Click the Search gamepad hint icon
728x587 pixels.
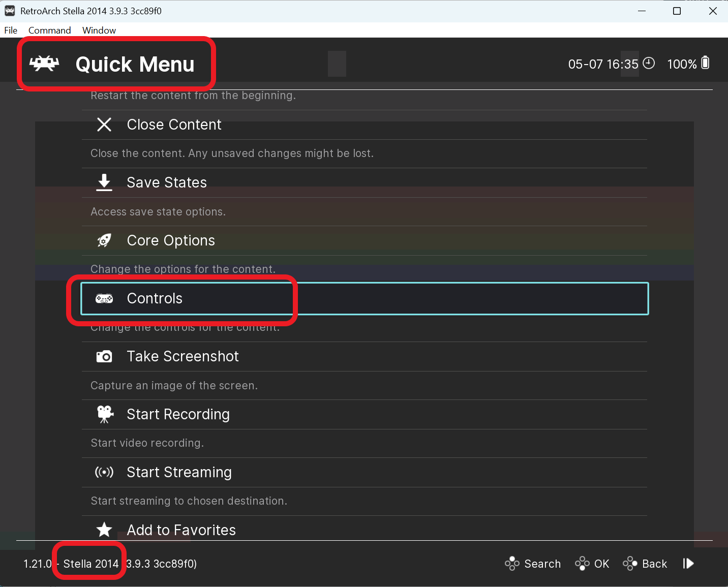click(512, 564)
